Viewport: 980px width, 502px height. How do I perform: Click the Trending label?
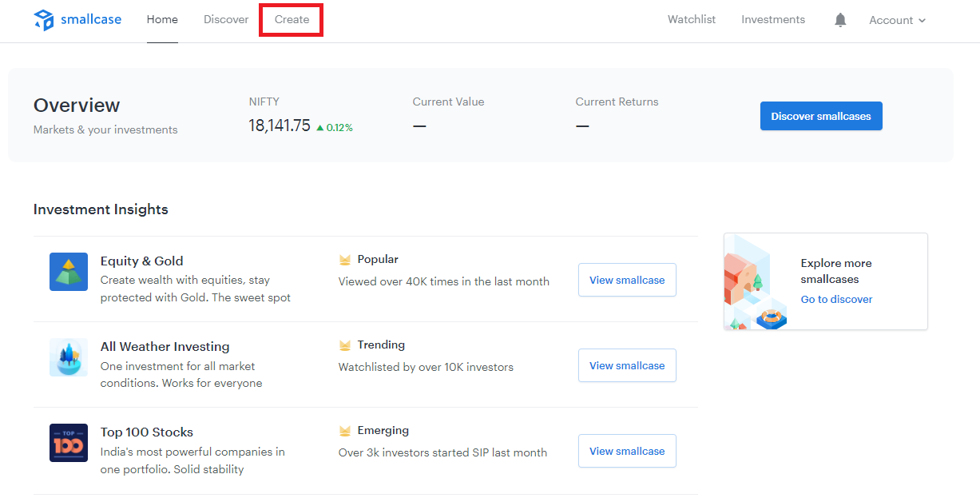pyautogui.click(x=381, y=345)
